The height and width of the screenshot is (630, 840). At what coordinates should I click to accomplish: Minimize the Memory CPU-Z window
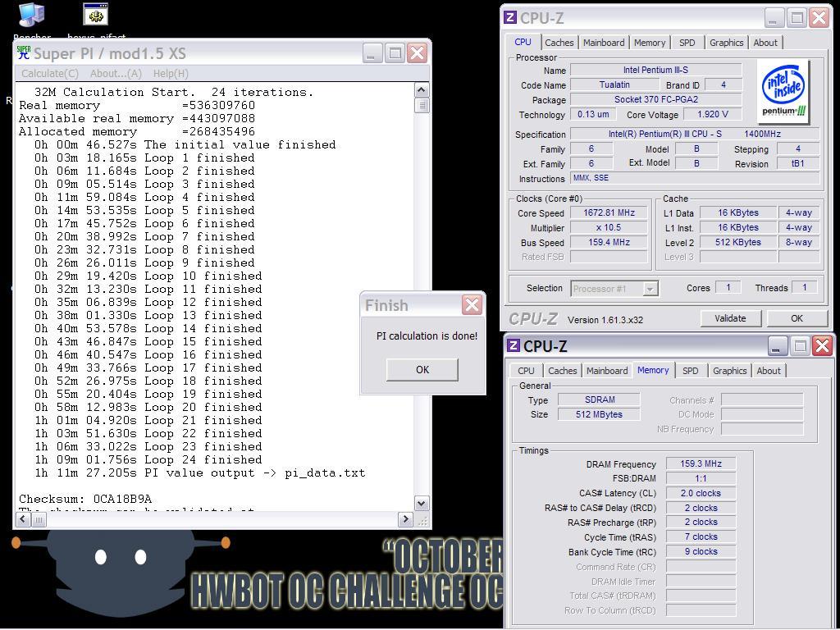pos(777,346)
